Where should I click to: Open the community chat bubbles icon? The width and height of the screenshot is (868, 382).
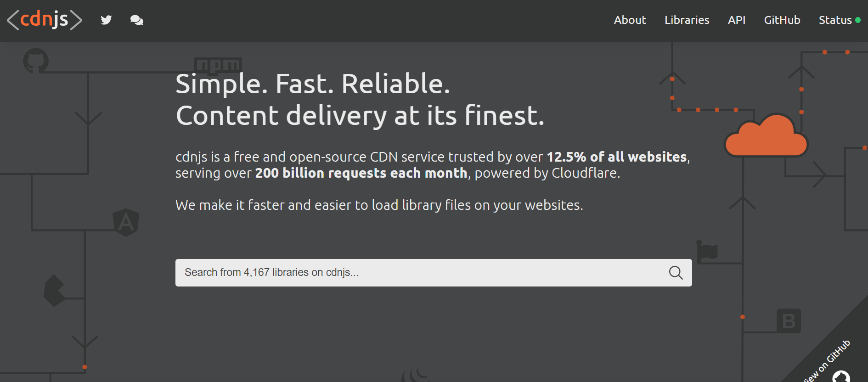click(136, 20)
